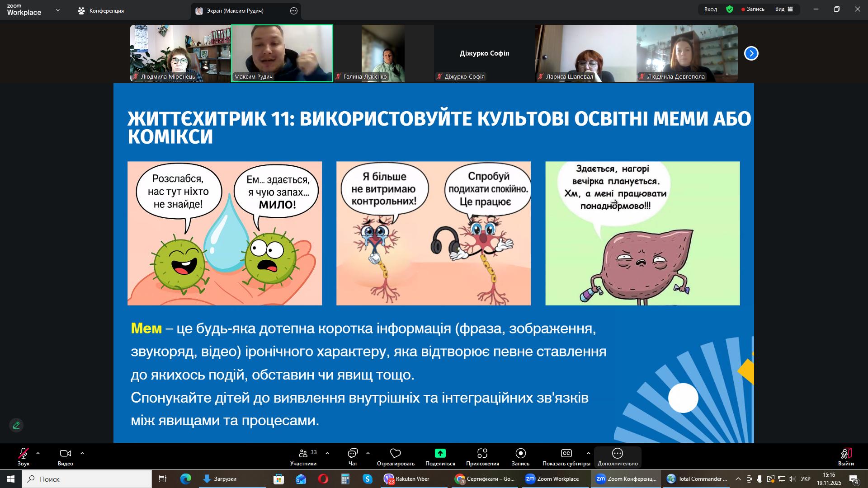
Task: Open the Participants panel icon
Action: pyautogui.click(x=303, y=453)
